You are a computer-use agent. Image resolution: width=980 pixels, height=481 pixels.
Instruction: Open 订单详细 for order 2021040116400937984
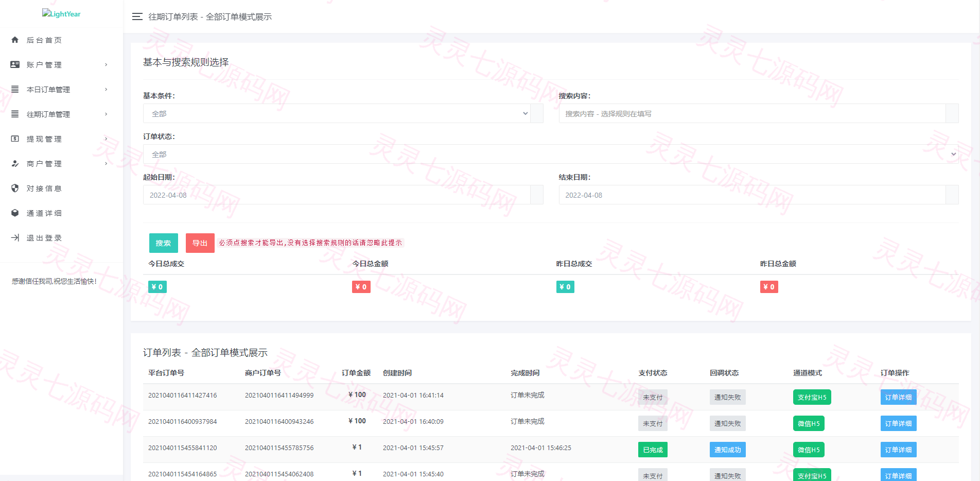pyautogui.click(x=898, y=423)
